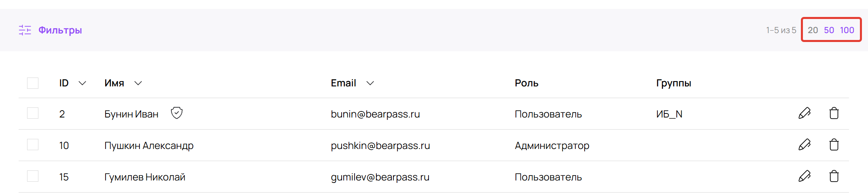Image resolution: width=868 pixels, height=195 pixels.
Task: Click pencil icon for Гумилев Николай
Action: (x=804, y=176)
